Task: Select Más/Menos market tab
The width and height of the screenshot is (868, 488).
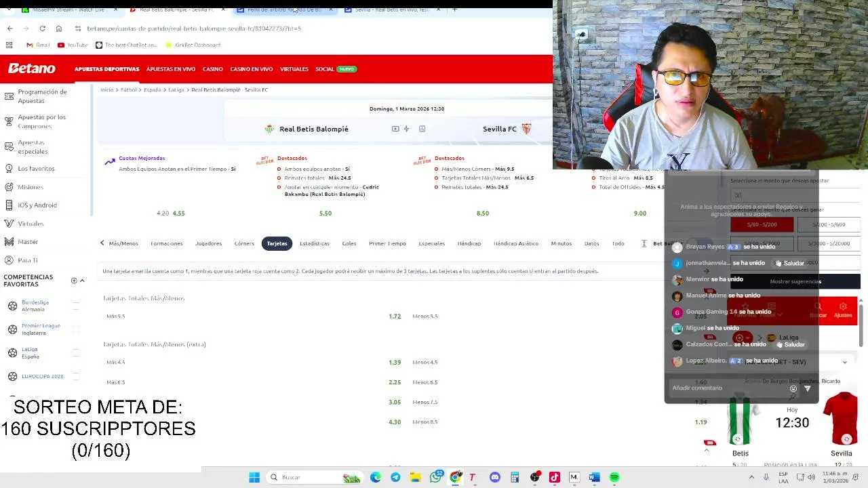Action: coord(123,243)
